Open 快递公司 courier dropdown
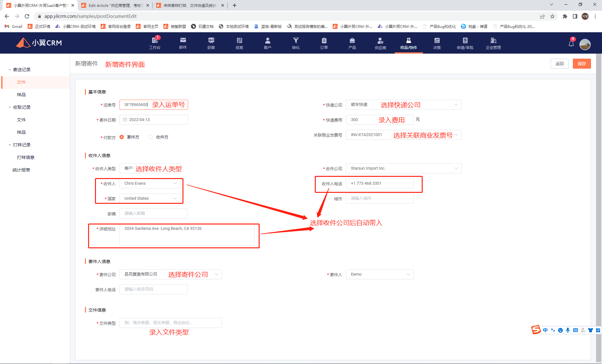This screenshot has width=602, height=364. click(404, 105)
